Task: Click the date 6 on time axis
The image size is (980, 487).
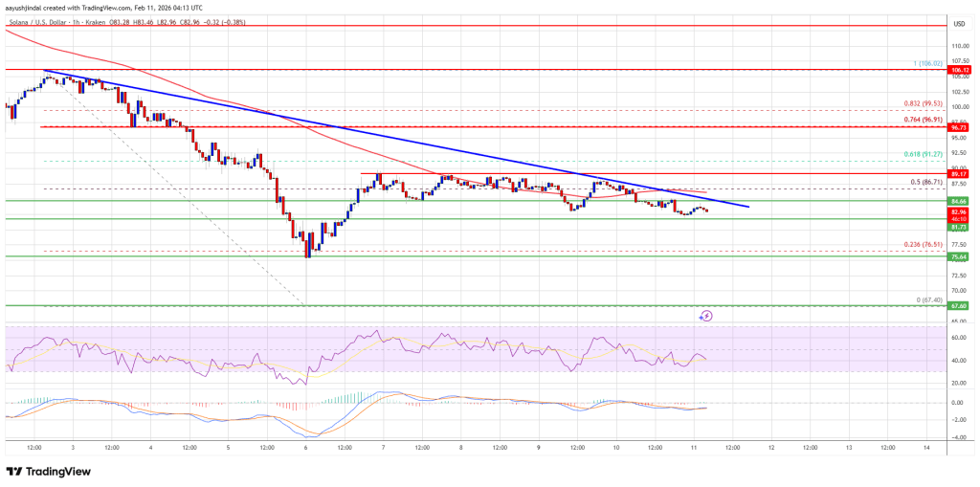Action: [x=305, y=448]
